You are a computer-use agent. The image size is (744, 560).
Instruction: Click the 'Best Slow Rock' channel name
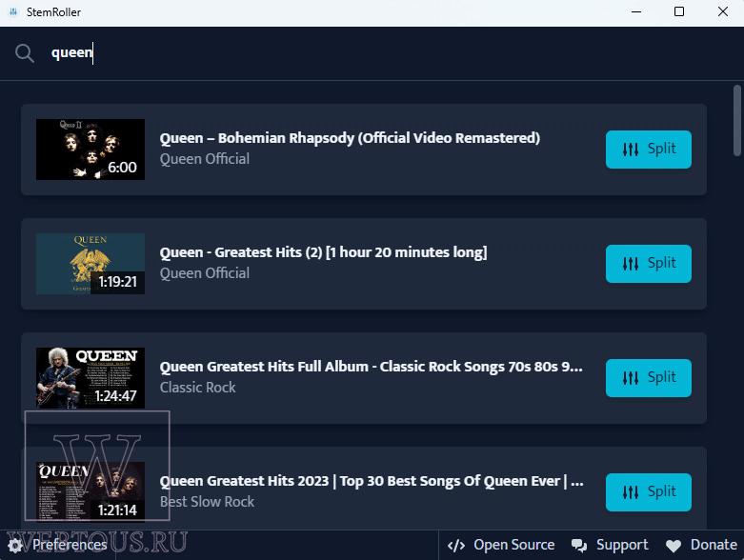[x=207, y=502]
